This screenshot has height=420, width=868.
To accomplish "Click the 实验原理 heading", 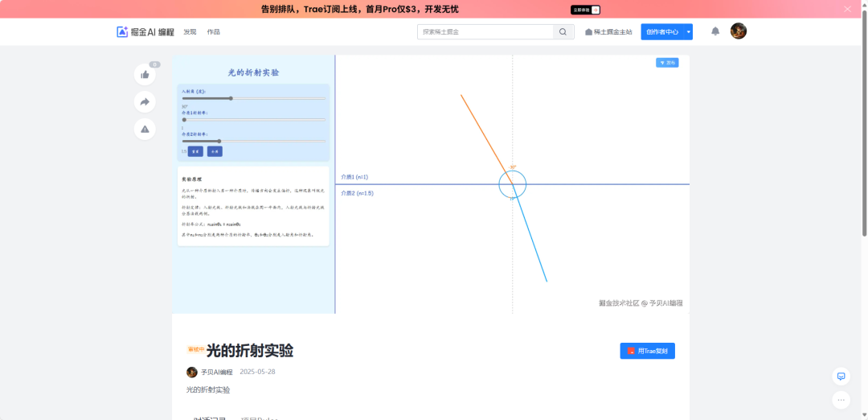I will (x=191, y=179).
